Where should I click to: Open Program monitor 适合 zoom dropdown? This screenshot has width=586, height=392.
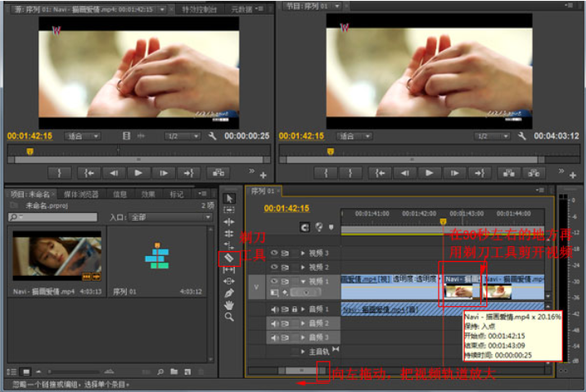coord(354,136)
